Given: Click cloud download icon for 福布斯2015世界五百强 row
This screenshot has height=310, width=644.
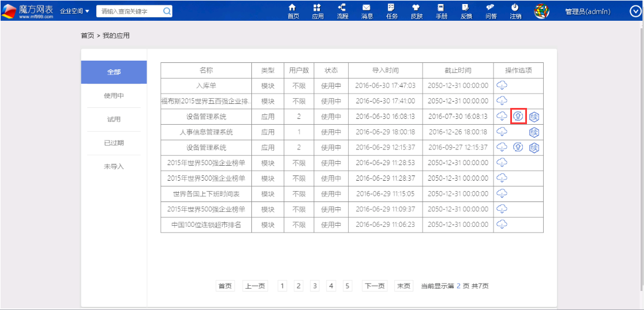Looking at the screenshot, I should pos(502,100).
